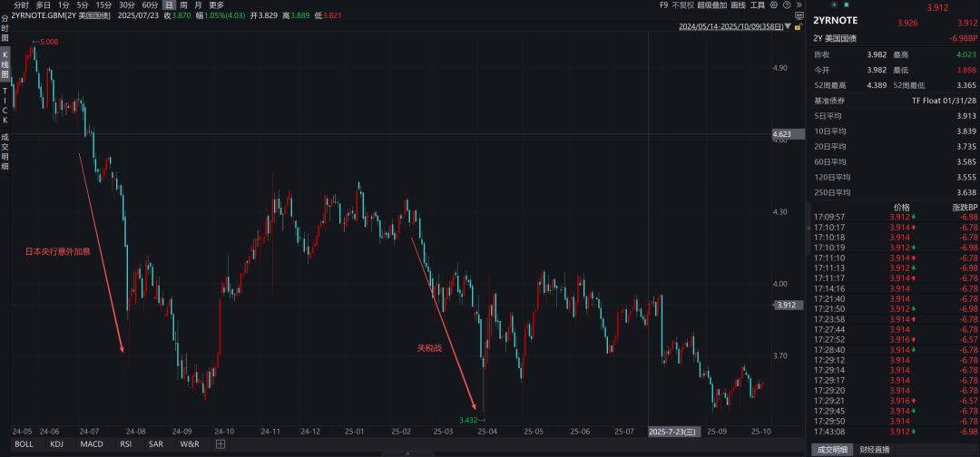980x457 pixels.
Task: Click the F9 button
Action: (x=663, y=5)
